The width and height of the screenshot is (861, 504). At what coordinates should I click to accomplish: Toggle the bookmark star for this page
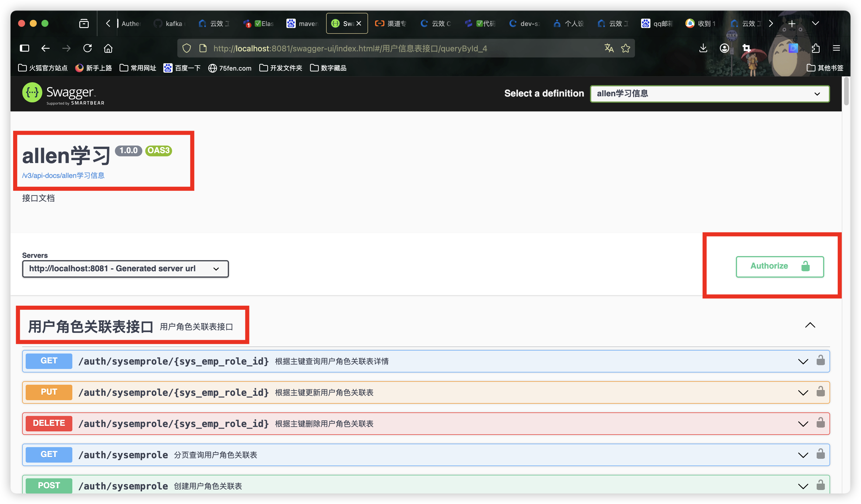click(x=626, y=48)
